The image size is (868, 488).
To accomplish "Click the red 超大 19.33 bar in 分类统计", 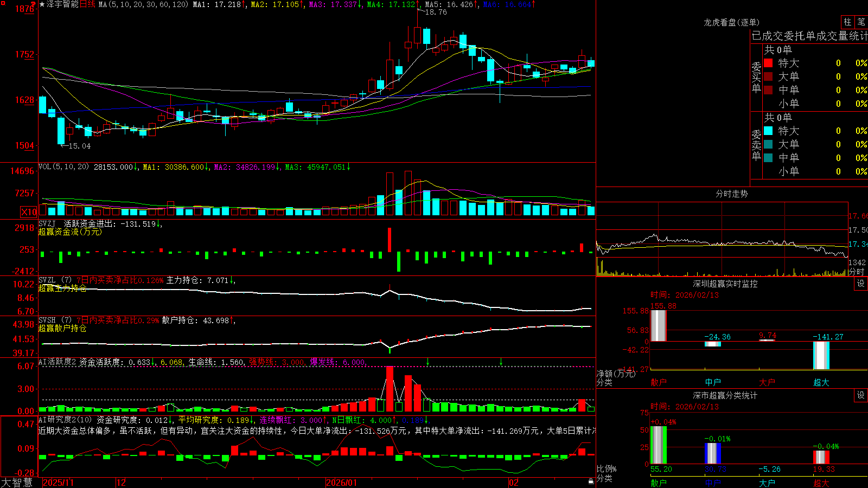I will pos(821,457).
